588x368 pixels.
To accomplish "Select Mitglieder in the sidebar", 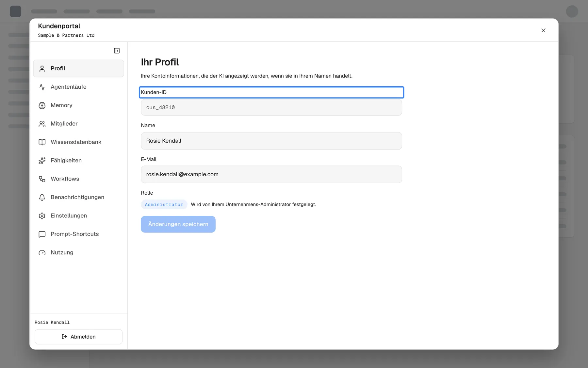I will click(78, 124).
